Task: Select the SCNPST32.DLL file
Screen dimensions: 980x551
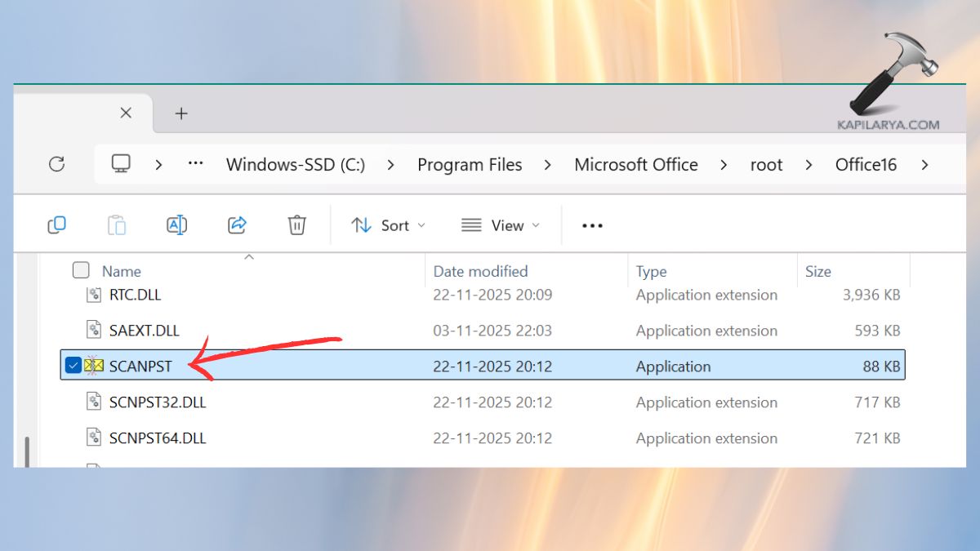Action: (158, 402)
